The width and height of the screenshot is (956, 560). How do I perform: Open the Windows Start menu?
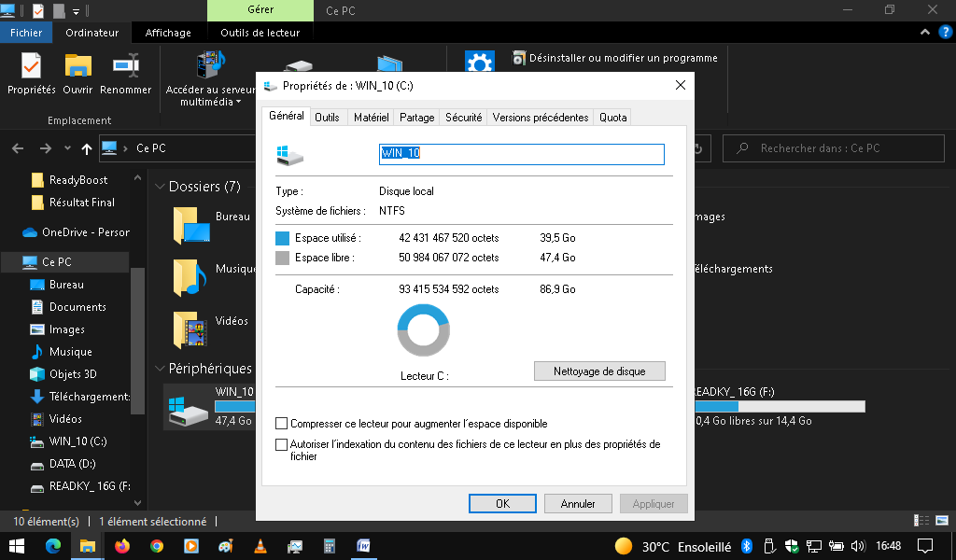[17, 546]
